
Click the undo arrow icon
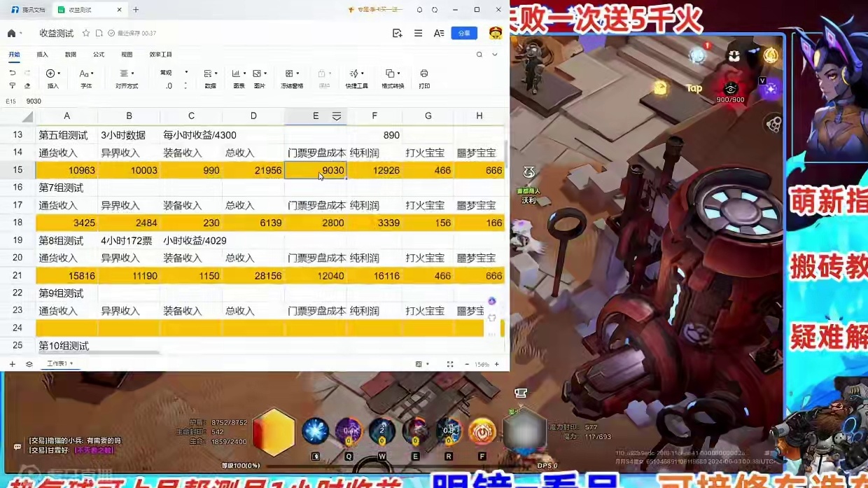(x=13, y=71)
